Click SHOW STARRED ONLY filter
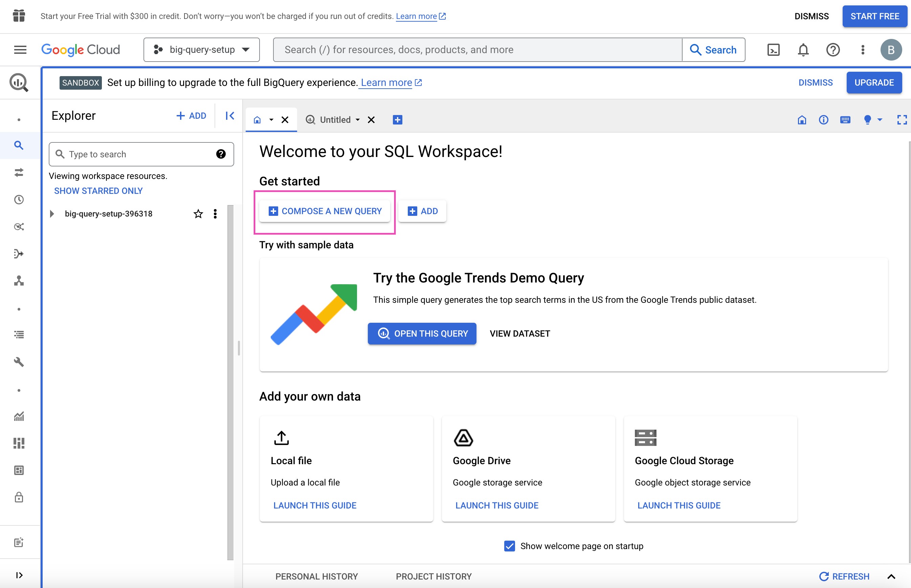Image resolution: width=911 pixels, height=588 pixels. pos(98,191)
